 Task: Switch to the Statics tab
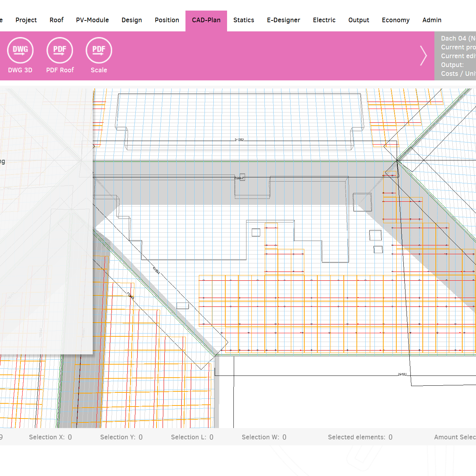[x=244, y=20]
